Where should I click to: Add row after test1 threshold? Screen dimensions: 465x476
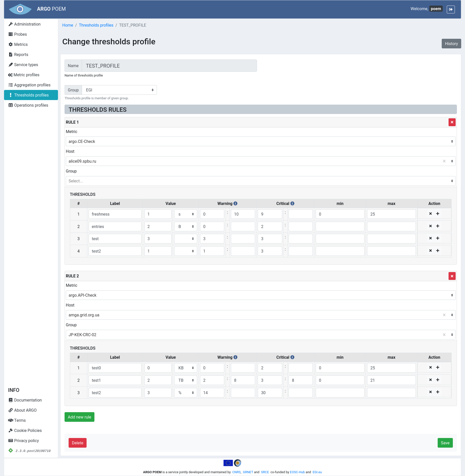pyautogui.click(x=438, y=380)
